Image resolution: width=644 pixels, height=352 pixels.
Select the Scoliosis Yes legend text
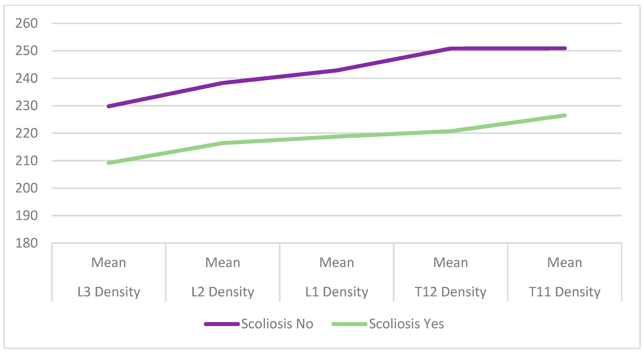click(407, 324)
